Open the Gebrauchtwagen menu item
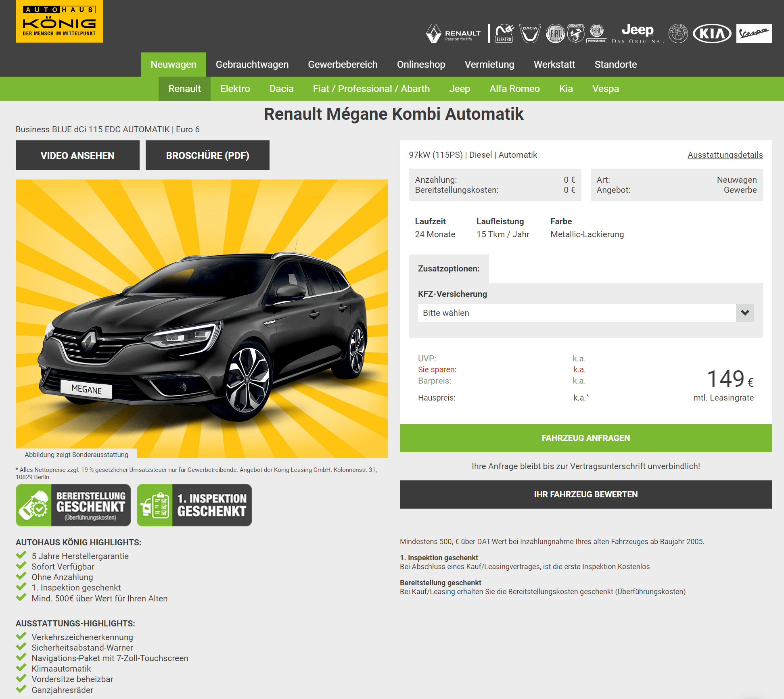Screen dimensions: 784x699 point(252,65)
